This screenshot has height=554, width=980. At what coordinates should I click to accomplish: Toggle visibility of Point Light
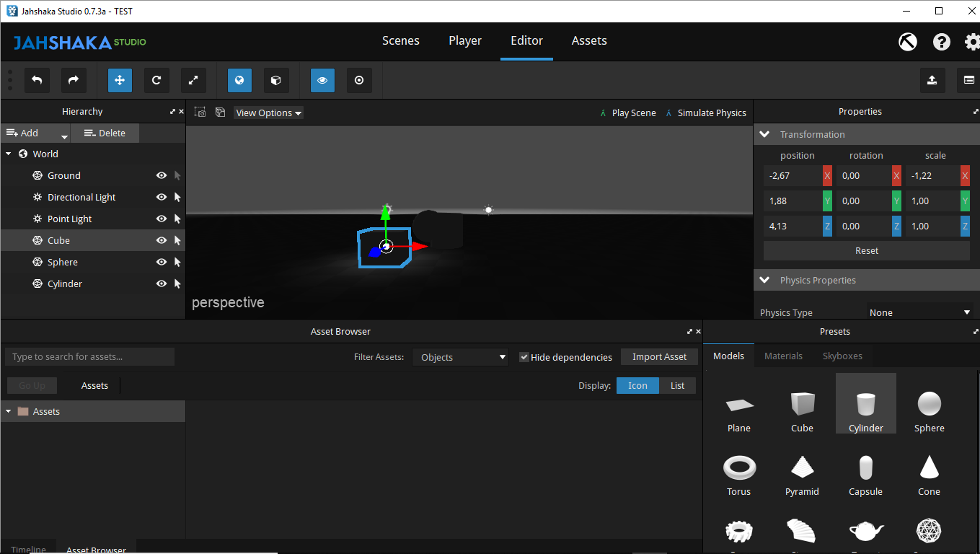coord(162,219)
